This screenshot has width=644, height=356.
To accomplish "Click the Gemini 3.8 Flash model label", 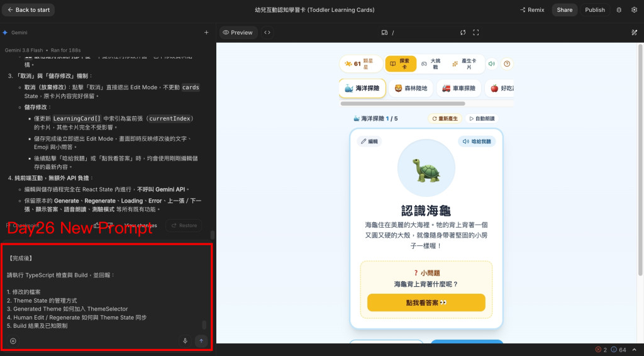I will [24, 50].
